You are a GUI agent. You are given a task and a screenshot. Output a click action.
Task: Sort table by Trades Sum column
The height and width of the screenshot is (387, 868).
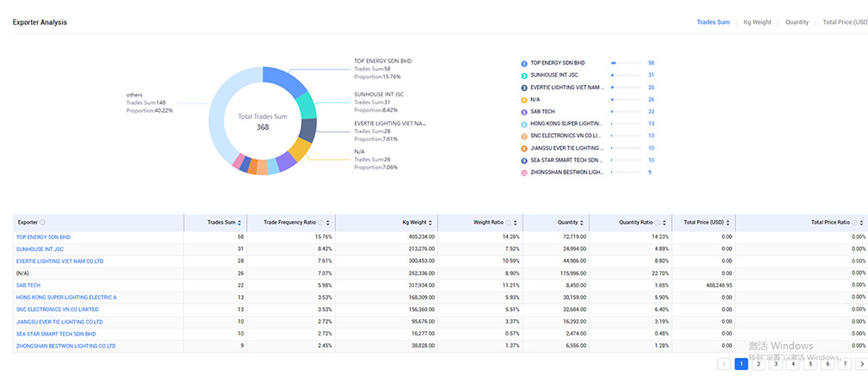tap(239, 222)
